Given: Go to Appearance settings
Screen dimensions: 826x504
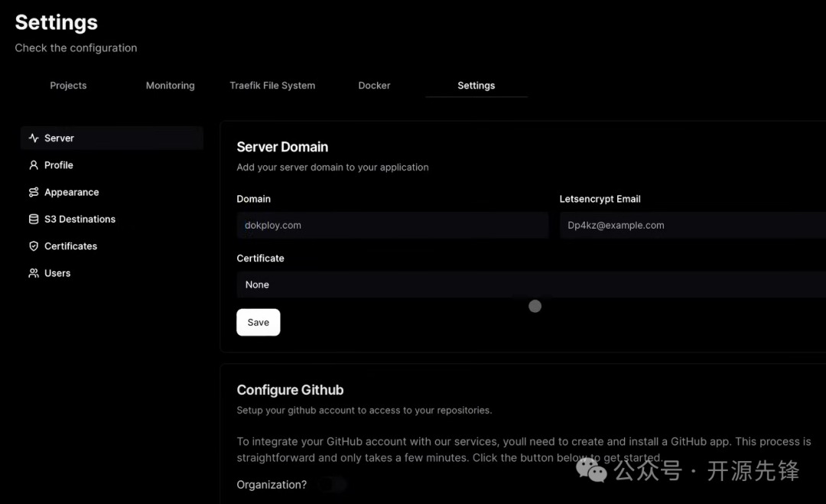Looking at the screenshot, I should coord(112,192).
